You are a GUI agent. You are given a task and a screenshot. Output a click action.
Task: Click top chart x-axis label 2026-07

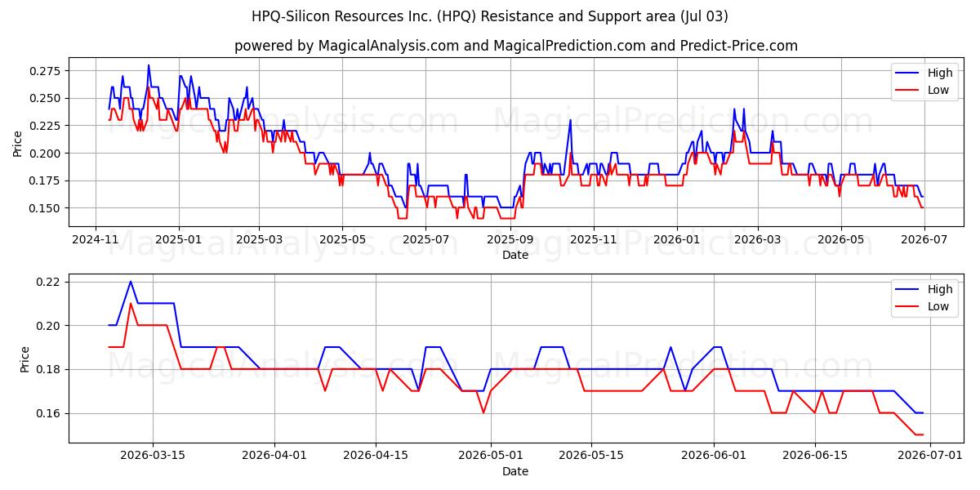tap(923, 239)
